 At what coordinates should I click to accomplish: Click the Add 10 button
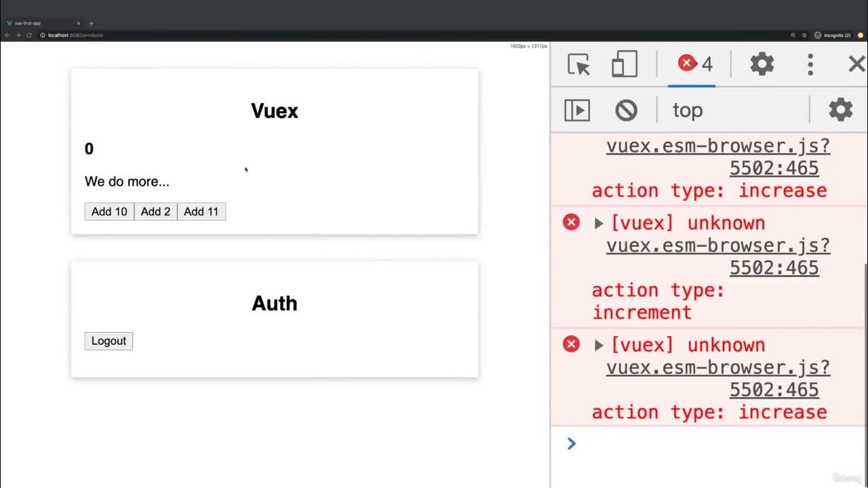tap(109, 211)
